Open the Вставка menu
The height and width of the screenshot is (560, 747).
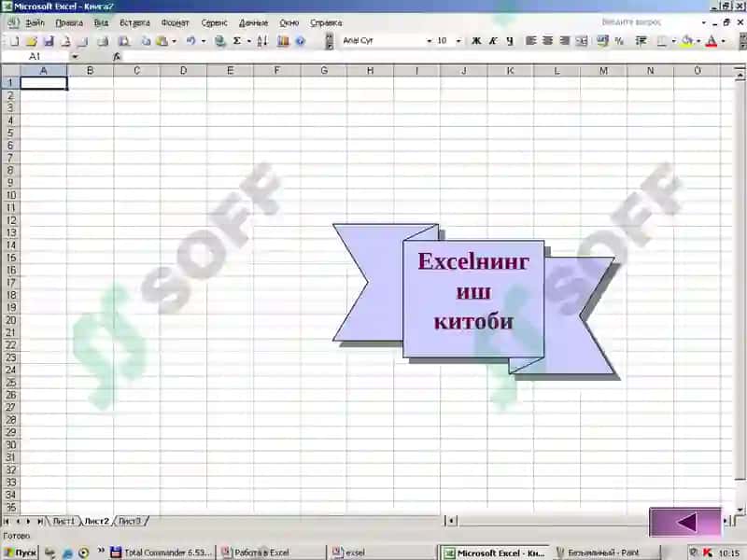coord(134,22)
